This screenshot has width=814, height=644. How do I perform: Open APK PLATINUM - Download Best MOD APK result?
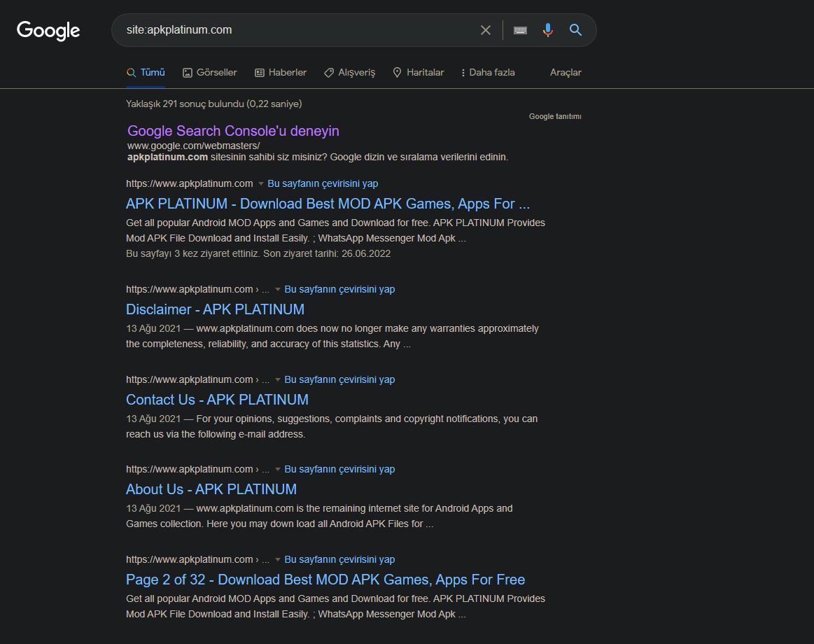(328, 204)
